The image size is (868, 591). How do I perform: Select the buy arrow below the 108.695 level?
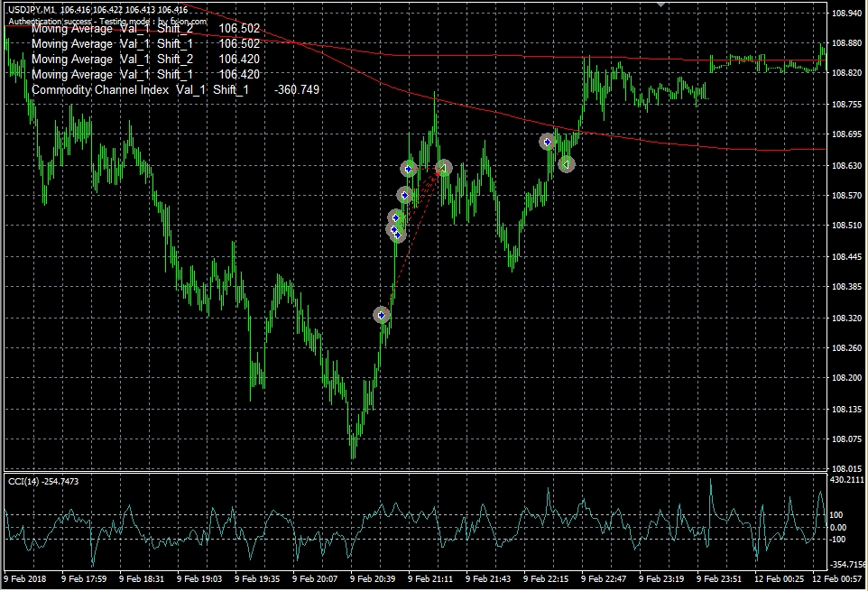(x=547, y=143)
